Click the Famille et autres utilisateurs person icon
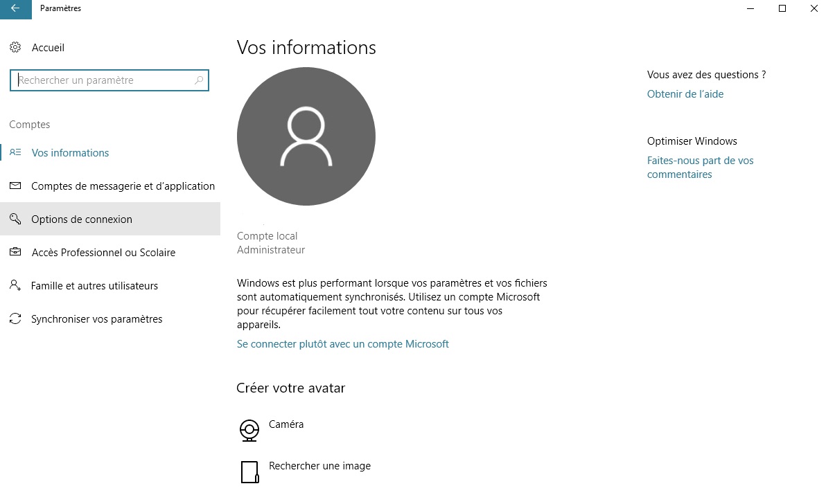826x504 pixels. 15,286
